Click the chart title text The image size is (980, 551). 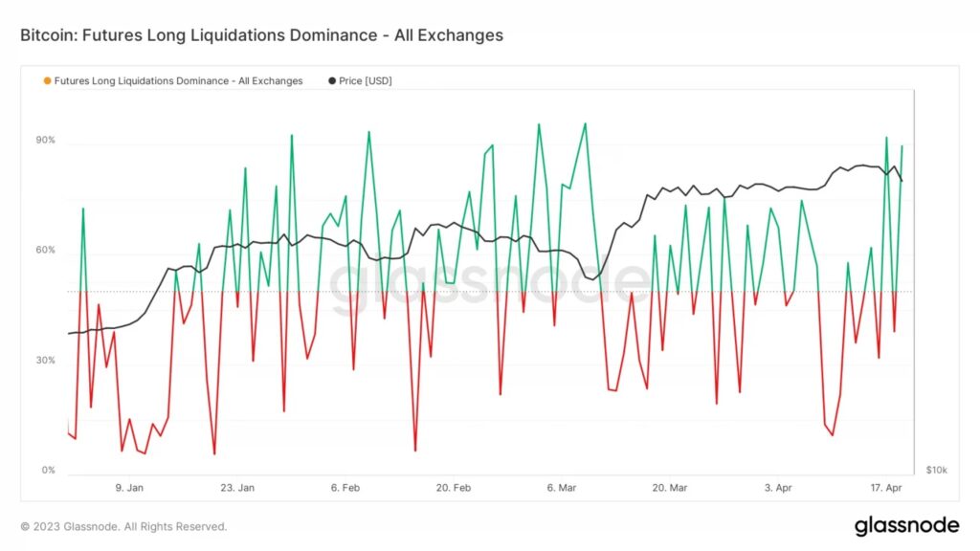click(x=261, y=35)
